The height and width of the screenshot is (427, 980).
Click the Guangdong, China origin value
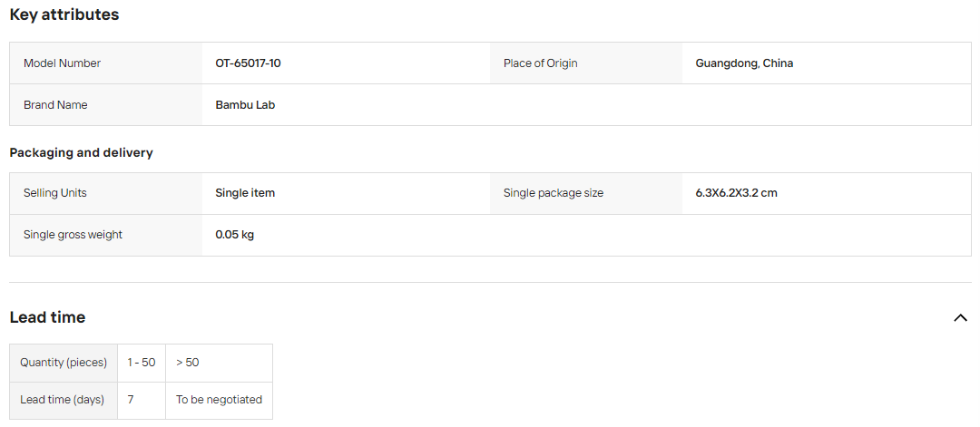744,63
